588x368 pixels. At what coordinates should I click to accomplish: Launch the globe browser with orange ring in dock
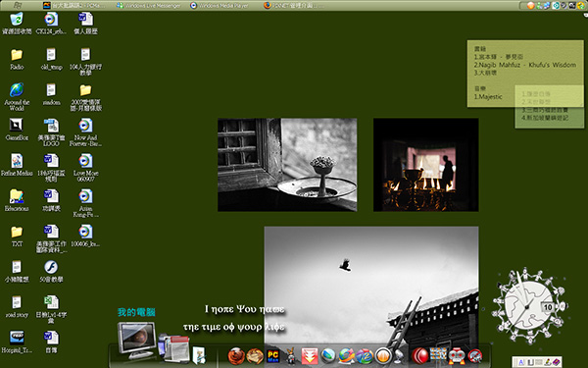coord(346,355)
